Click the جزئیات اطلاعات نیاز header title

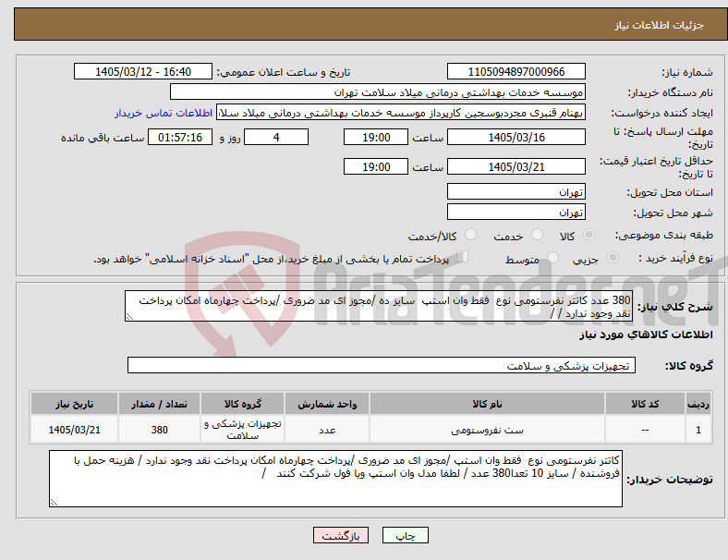point(660,25)
